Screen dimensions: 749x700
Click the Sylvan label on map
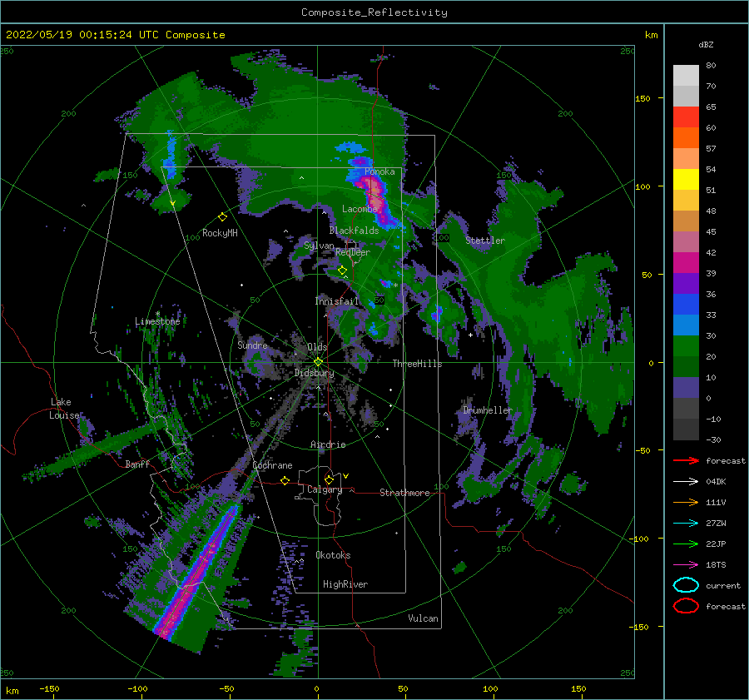pos(319,246)
